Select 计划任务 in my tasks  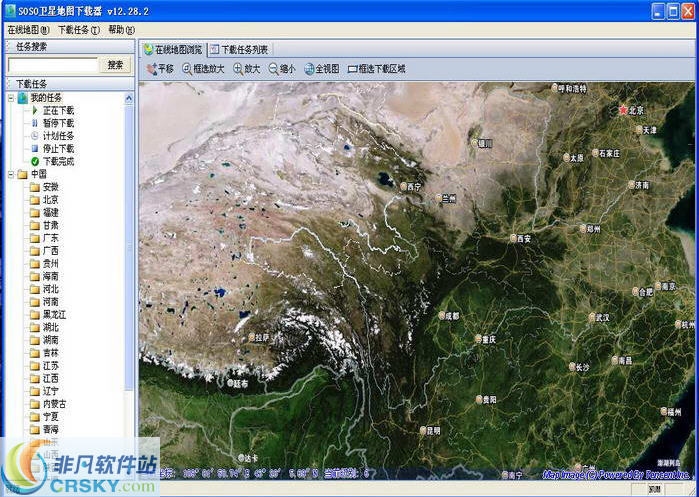click(58, 136)
